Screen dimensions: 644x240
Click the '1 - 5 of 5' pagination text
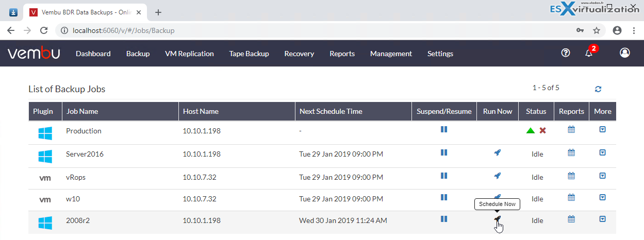coord(546,88)
